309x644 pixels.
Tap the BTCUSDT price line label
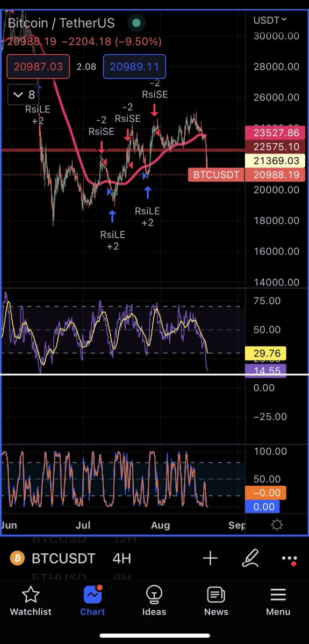[216, 175]
